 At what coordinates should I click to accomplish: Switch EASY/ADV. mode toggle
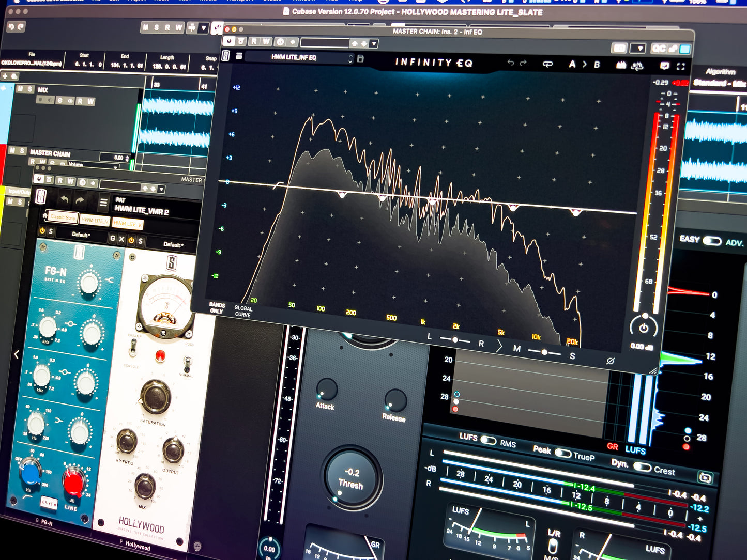point(712,241)
